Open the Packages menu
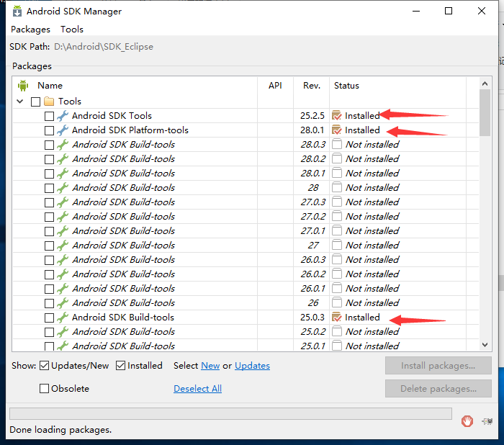 30,30
